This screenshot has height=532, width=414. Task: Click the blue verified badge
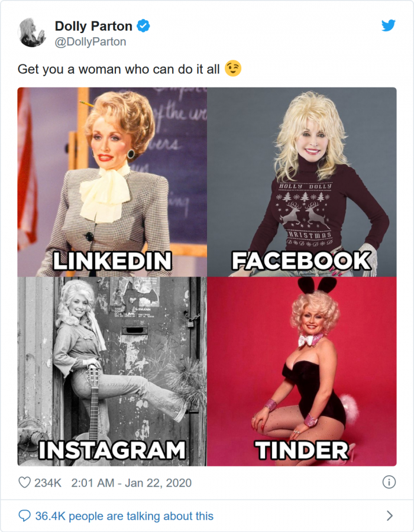(143, 26)
